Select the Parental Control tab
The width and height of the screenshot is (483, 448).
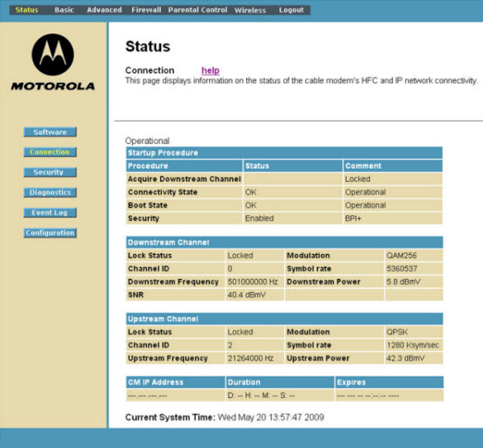198,10
